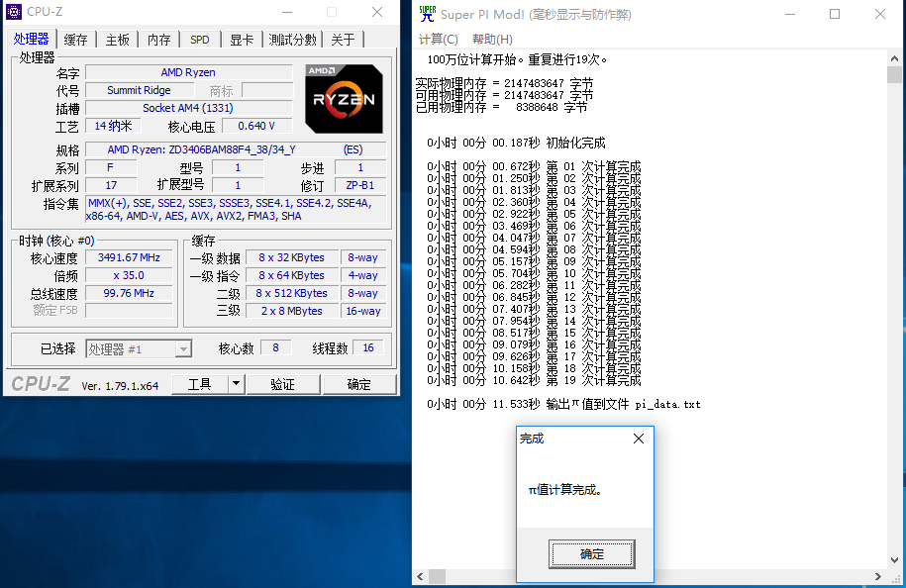Click the 核心速度 value field
The width and height of the screenshot is (906, 588).
tap(128, 256)
